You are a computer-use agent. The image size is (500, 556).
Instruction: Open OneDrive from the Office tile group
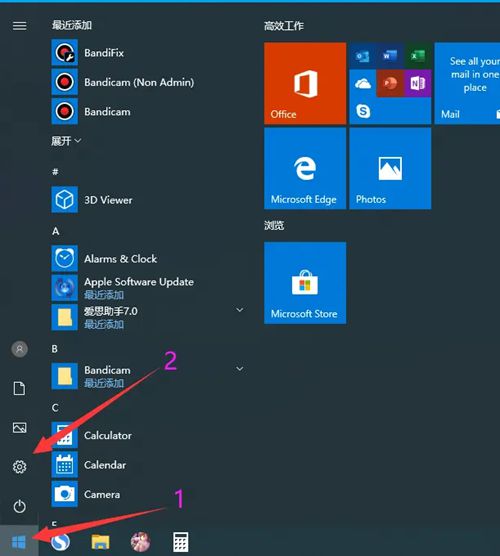pyautogui.click(x=362, y=83)
